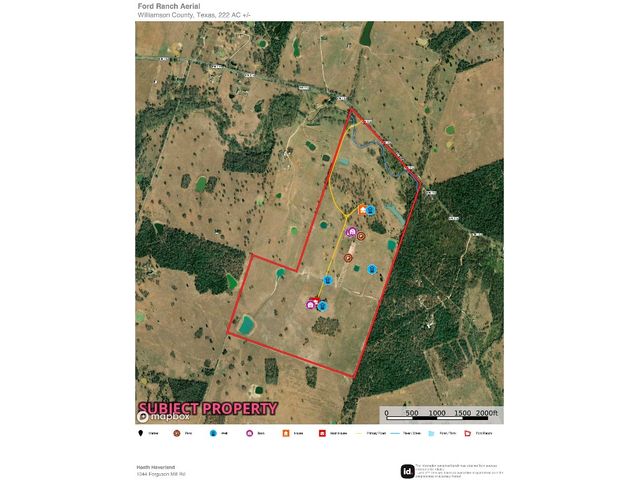The width and height of the screenshot is (640, 480).
Task: Click the Pond/Tank color swatch in the legend
Action: [x=430, y=434]
